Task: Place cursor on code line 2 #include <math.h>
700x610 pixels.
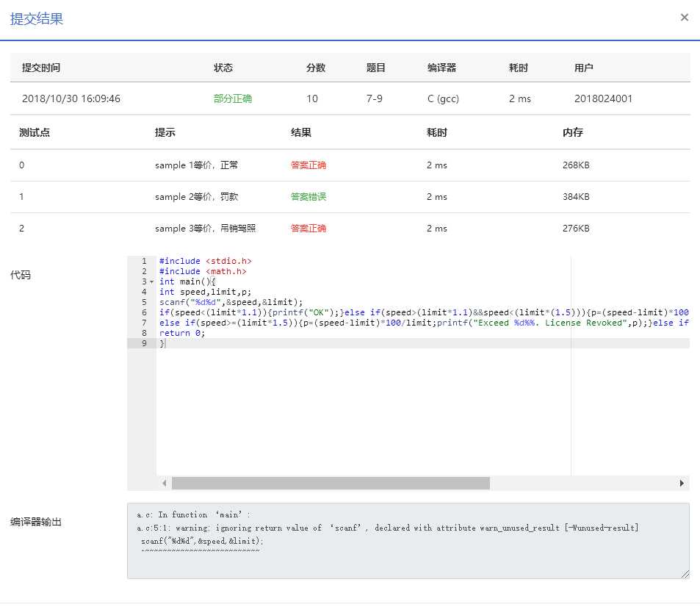Action: click(x=203, y=271)
